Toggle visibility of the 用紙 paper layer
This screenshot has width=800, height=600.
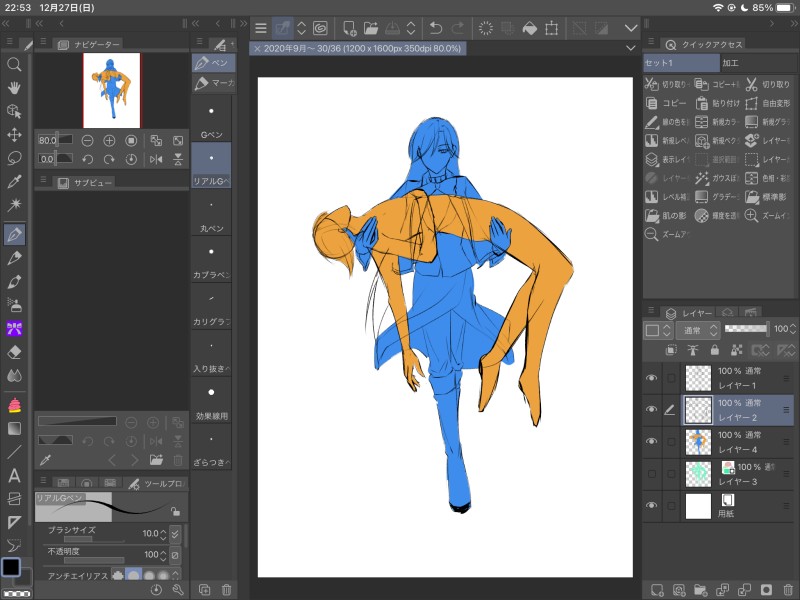coord(652,506)
